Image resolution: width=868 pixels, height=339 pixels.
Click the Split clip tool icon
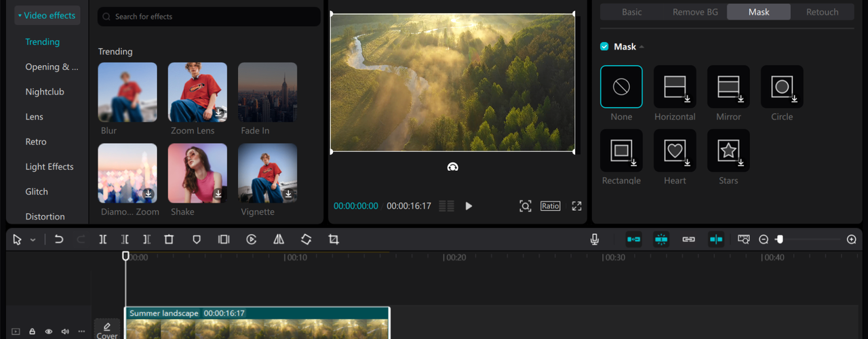(x=102, y=239)
